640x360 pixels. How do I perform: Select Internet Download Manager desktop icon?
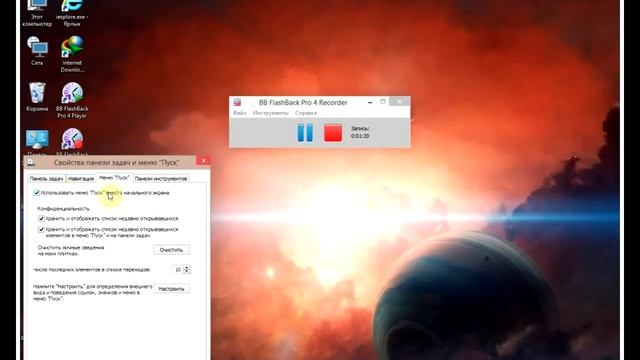pyautogui.click(x=72, y=54)
